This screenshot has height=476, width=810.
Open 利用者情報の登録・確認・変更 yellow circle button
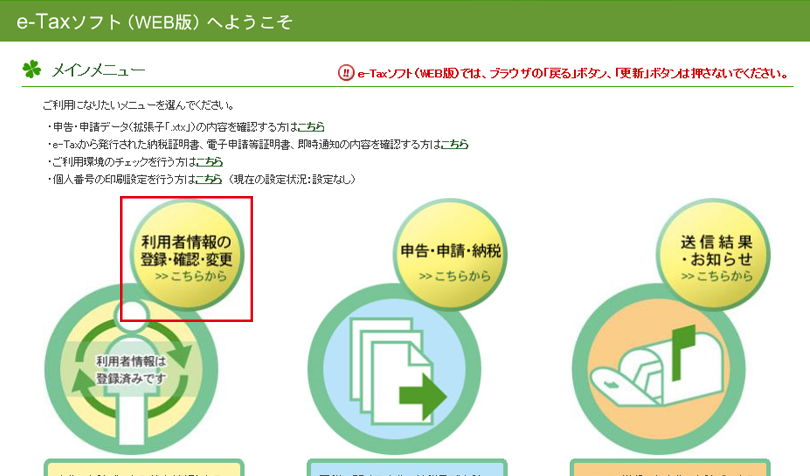click(x=186, y=255)
